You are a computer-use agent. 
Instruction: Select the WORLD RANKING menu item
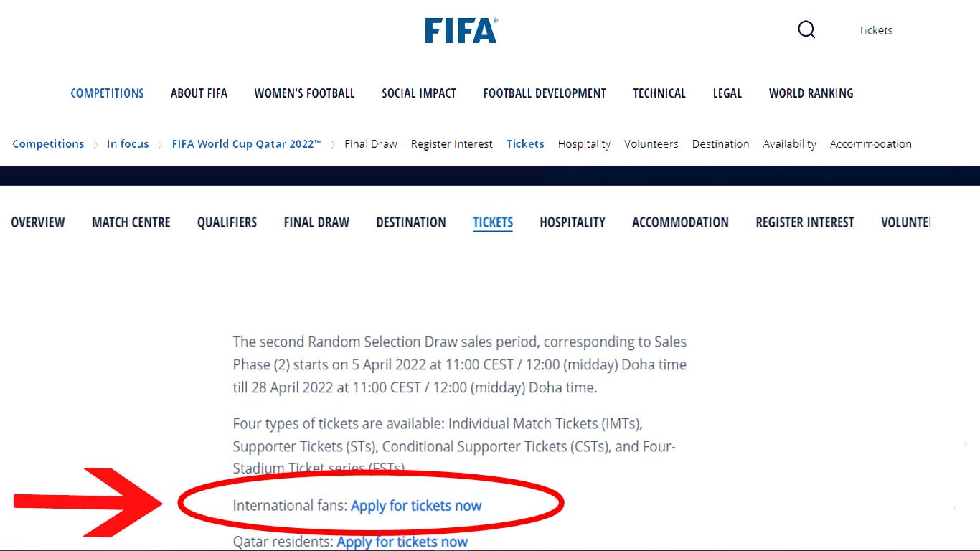811,93
